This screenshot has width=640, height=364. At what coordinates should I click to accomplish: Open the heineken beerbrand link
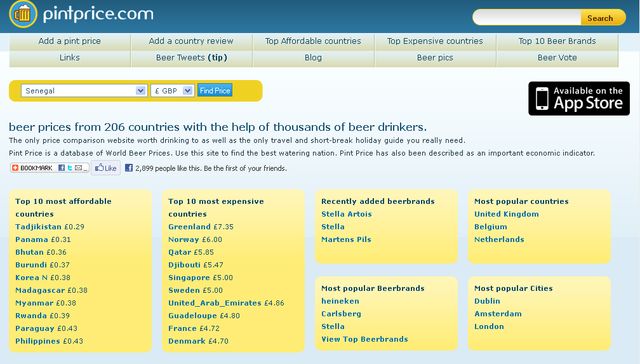[x=340, y=301]
